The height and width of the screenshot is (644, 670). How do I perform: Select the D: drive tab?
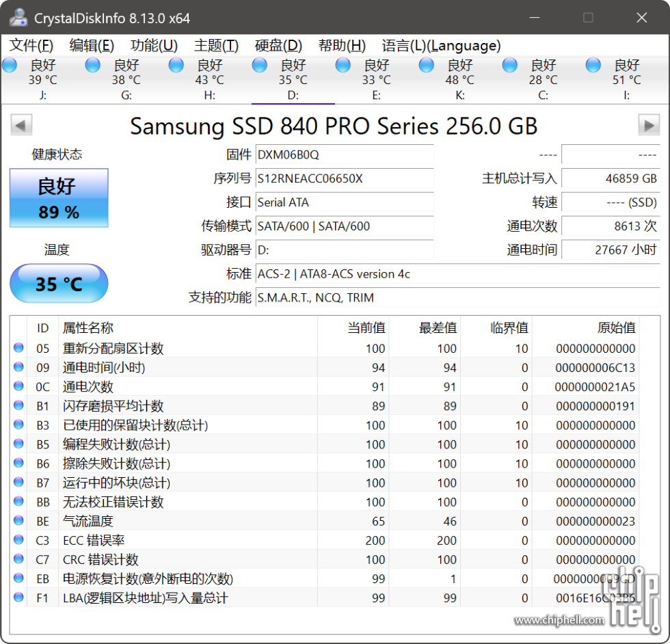click(x=293, y=79)
